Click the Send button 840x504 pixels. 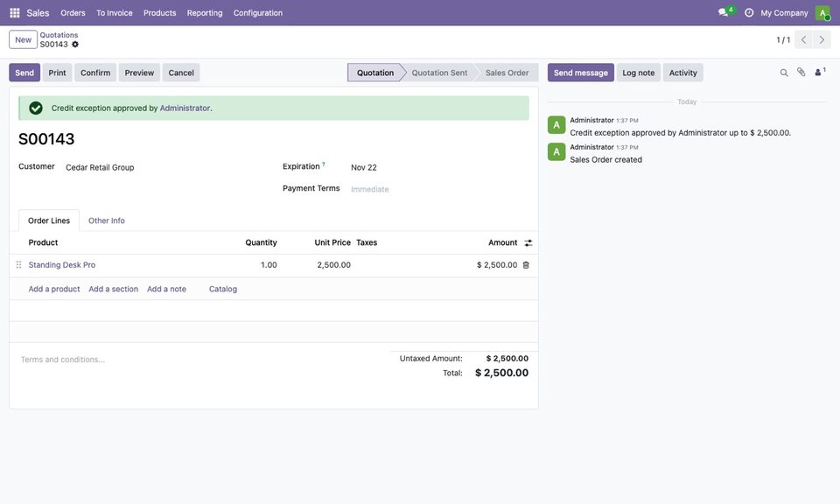pyautogui.click(x=24, y=73)
